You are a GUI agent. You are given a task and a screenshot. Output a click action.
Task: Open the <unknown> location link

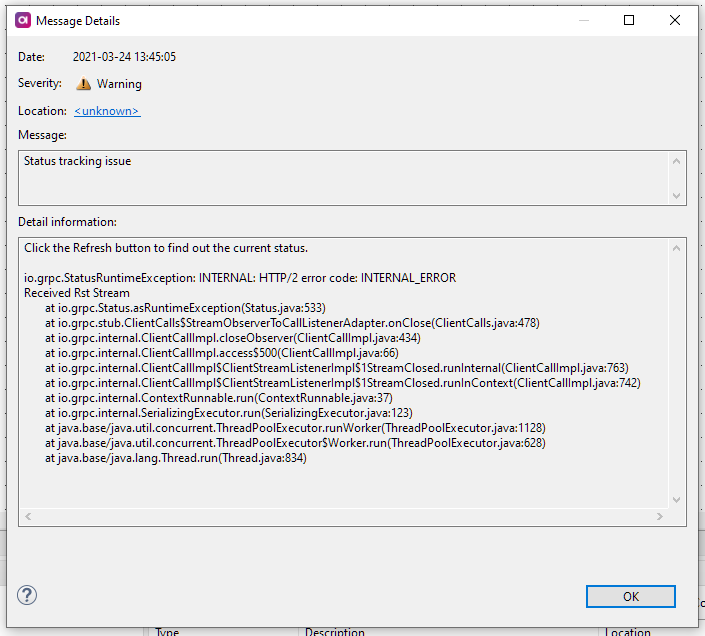pyautogui.click(x=107, y=111)
